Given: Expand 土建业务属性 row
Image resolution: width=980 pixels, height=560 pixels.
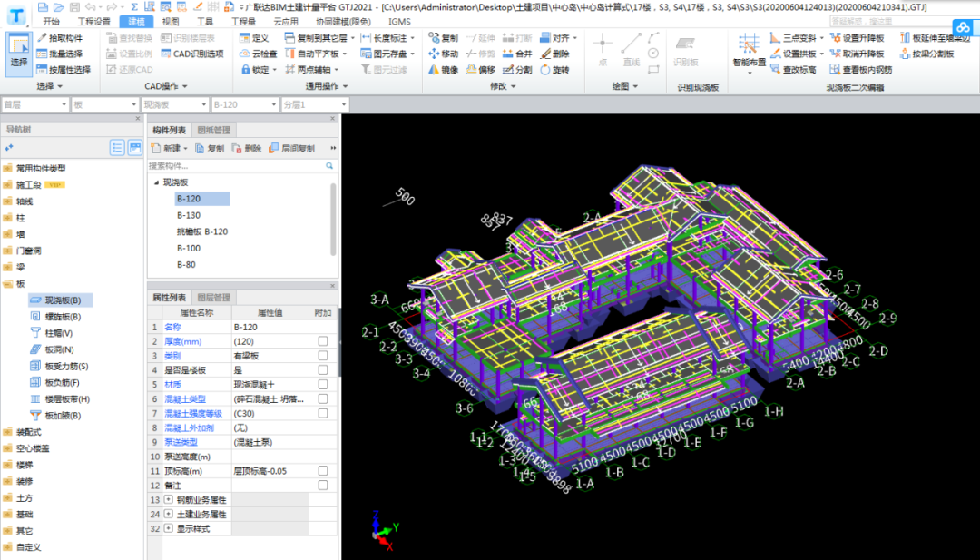Looking at the screenshot, I should (168, 514).
